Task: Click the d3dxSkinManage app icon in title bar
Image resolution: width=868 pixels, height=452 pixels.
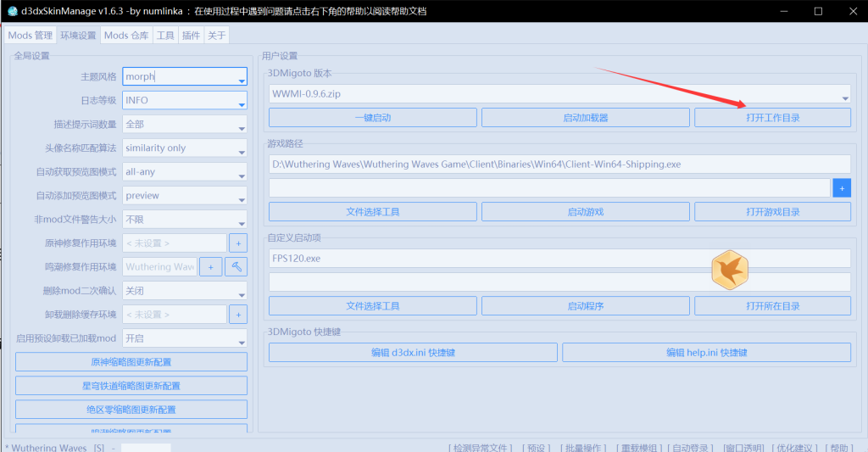Action: tap(12, 11)
